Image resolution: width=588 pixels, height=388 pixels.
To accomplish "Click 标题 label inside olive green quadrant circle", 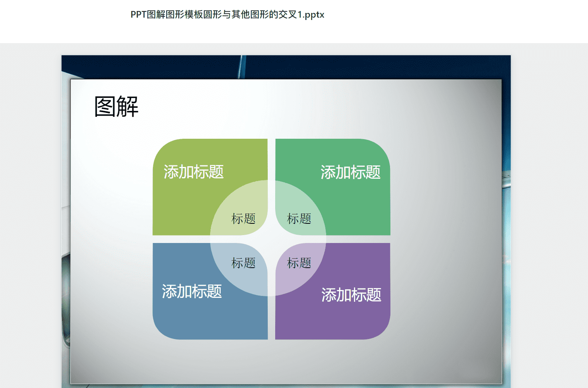I will (243, 219).
